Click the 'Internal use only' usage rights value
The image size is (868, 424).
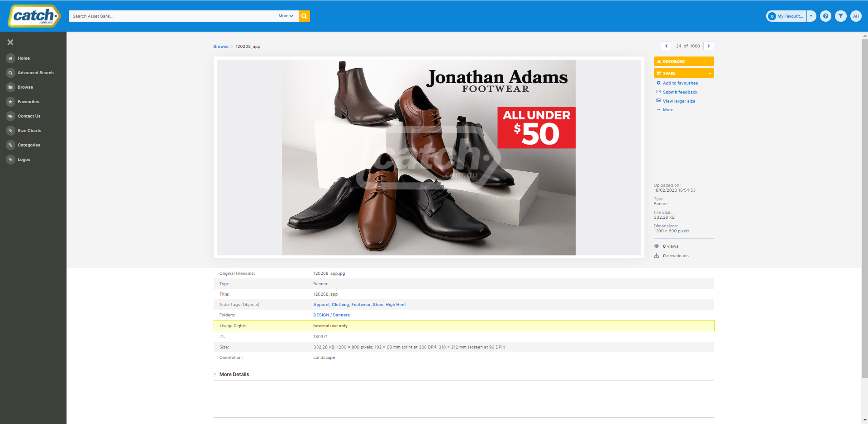pyautogui.click(x=330, y=326)
